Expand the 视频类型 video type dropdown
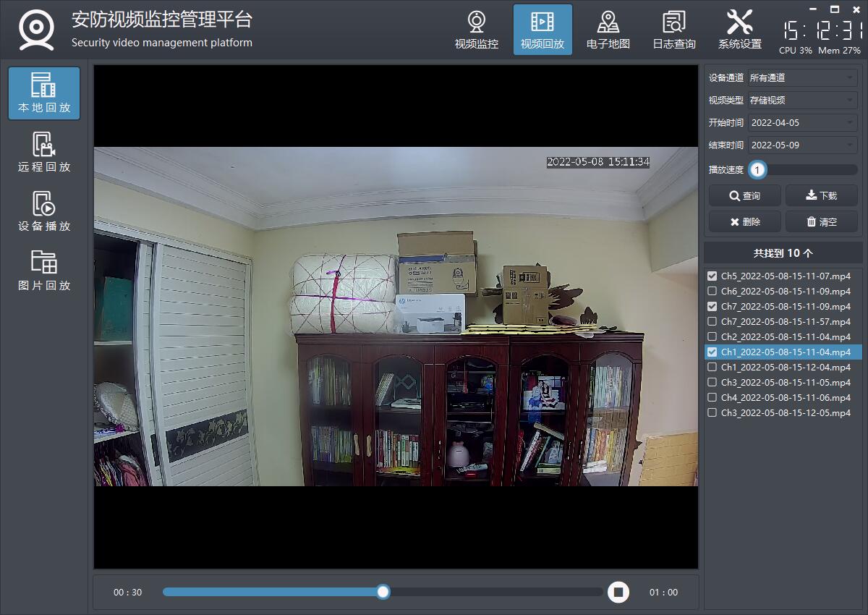This screenshot has width=868, height=615. [x=802, y=100]
